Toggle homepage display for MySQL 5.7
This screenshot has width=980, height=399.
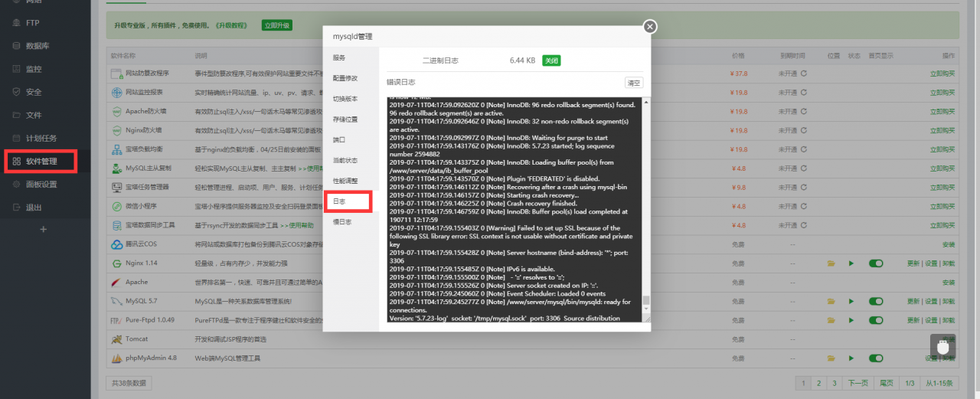(877, 301)
